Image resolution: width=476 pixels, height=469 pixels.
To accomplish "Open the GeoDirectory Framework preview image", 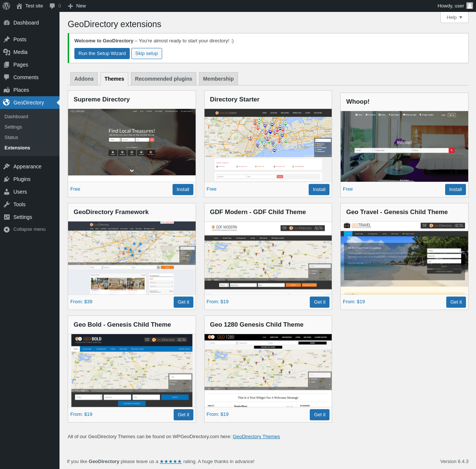I will (x=132, y=258).
